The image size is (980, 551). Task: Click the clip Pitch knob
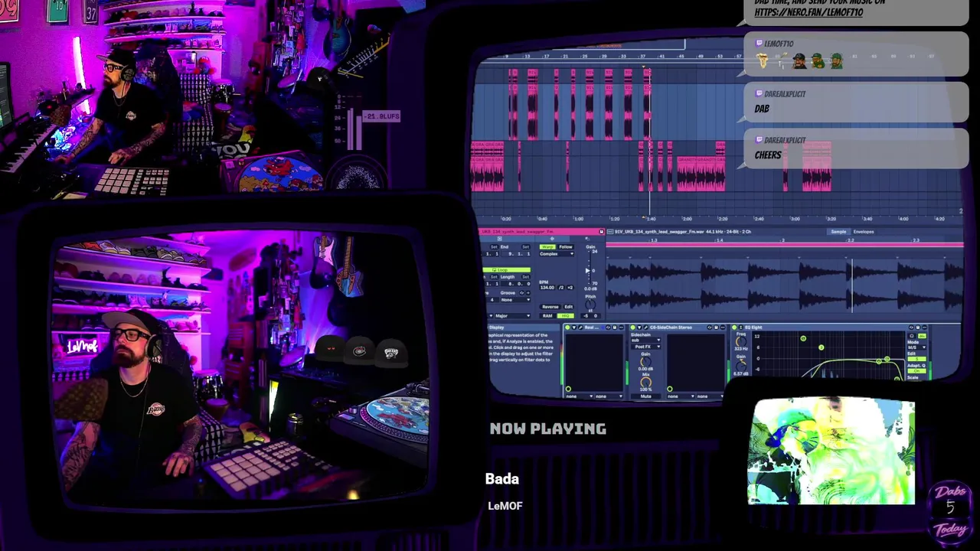click(590, 305)
